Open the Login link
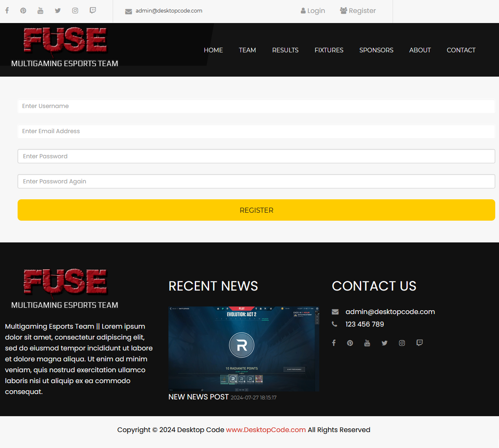Image resolution: width=499 pixels, height=448 pixels. pos(313,10)
